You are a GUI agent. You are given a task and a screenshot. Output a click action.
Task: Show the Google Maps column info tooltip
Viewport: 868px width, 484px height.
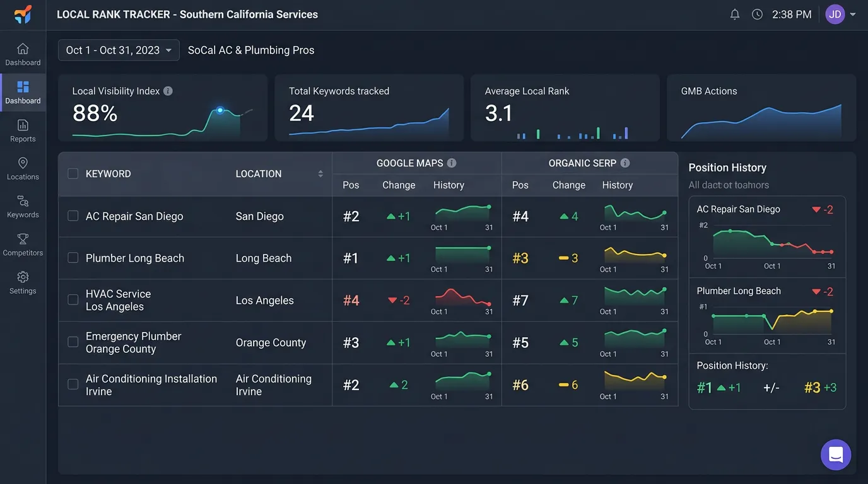(x=452, y=163)
